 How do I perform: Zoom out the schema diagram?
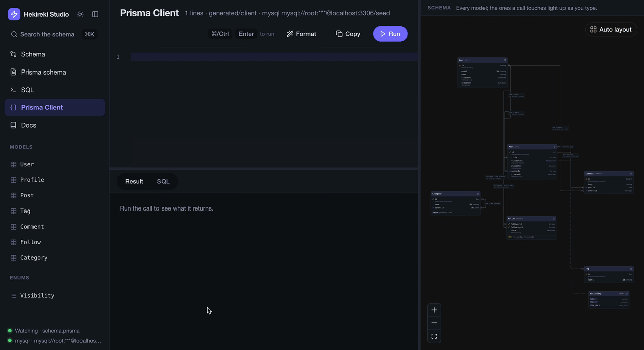pyautogui.click(x=434, y=323)
